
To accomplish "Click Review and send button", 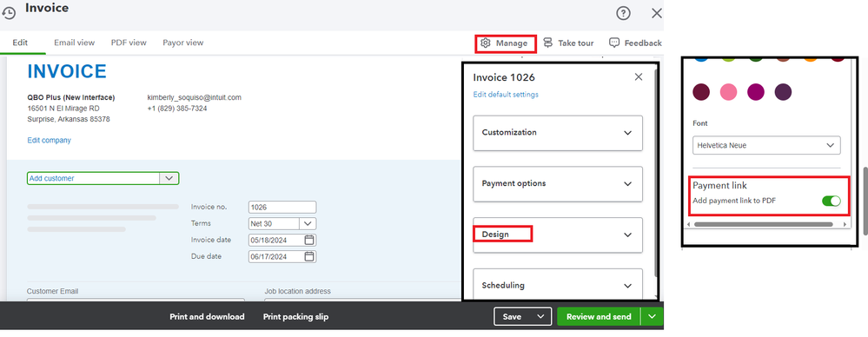I will pos(599,316).
